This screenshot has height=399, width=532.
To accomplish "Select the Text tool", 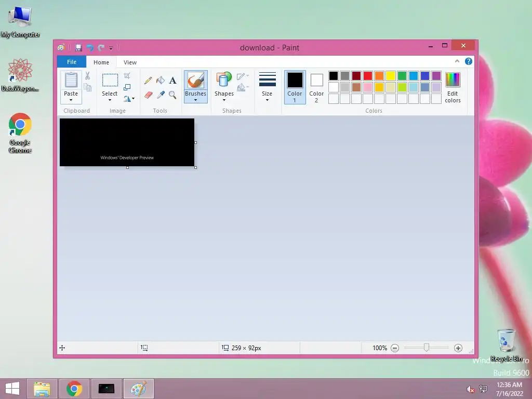I will pyautogui.click(x=172, y=81).
